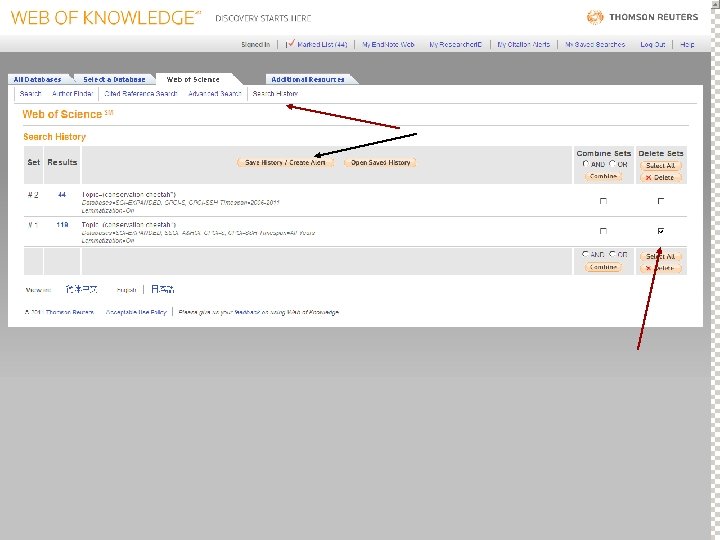Select the top OR radio button
This screenshot has width=720, height=540.
[612, 163]
